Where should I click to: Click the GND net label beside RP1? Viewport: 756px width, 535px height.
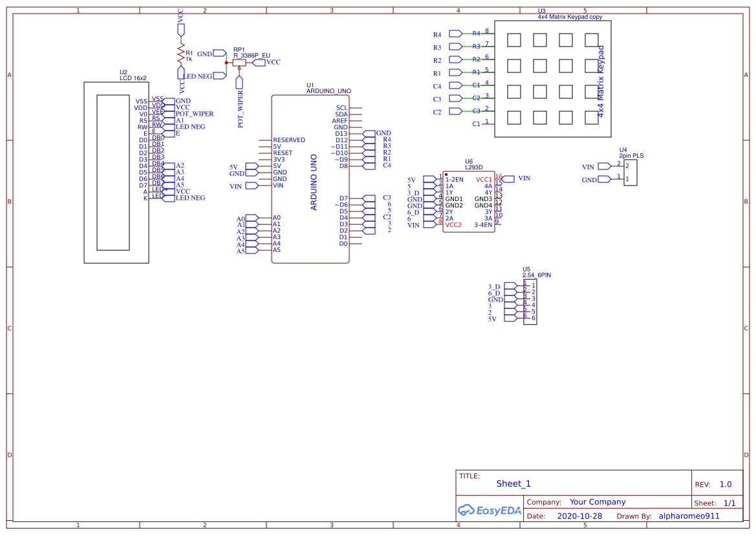point(206,54)
